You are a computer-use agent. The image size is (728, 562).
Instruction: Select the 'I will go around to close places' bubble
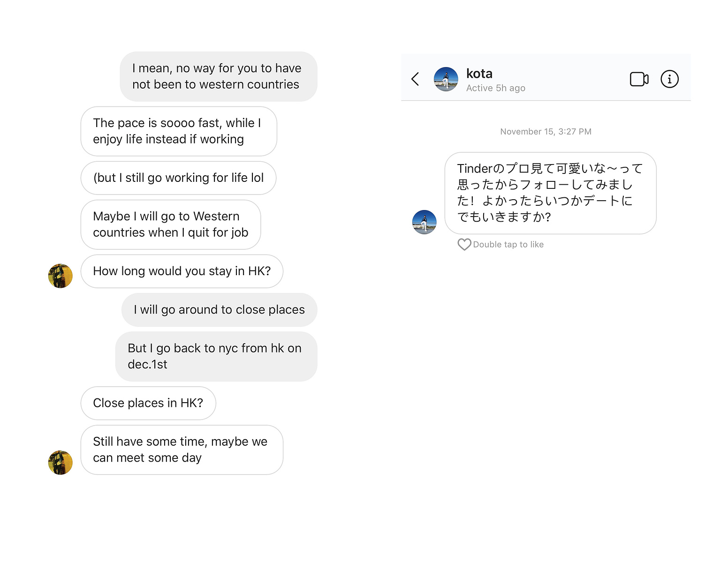click(x=220, y=310)
